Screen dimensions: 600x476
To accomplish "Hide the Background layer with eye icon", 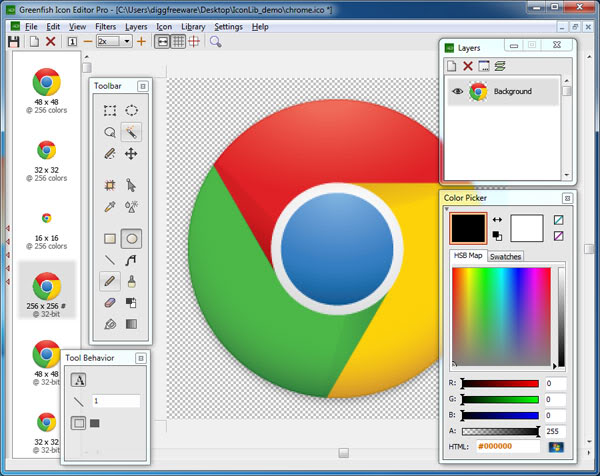I will pos(457,91).
